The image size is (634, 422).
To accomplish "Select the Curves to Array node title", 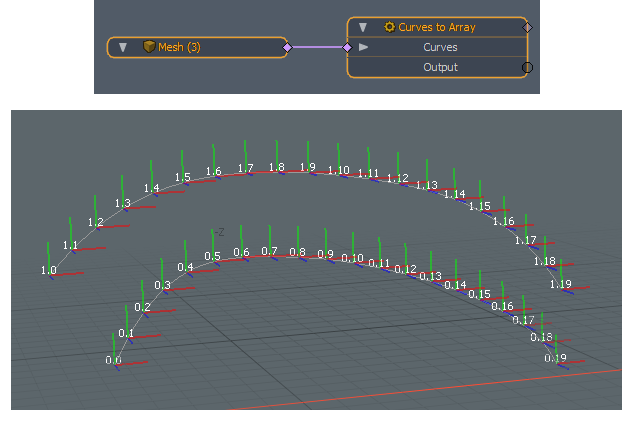I will 437,27.
